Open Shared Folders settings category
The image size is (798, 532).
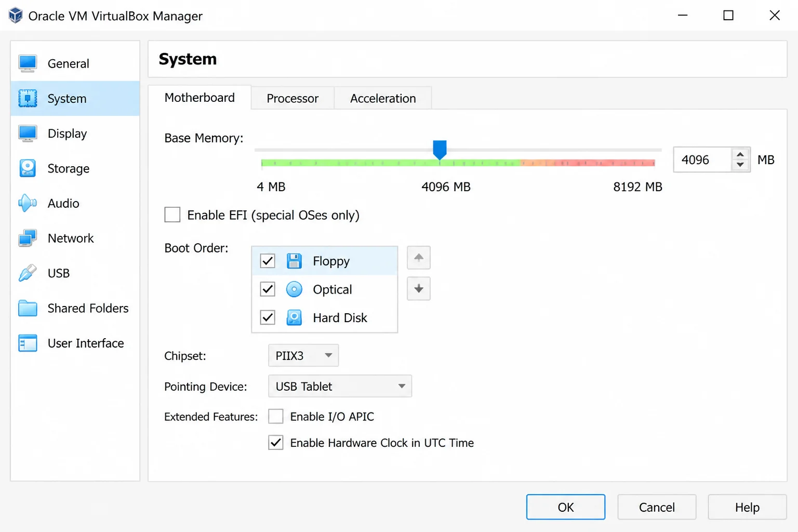pyautogui.click(x=75, y=308)
